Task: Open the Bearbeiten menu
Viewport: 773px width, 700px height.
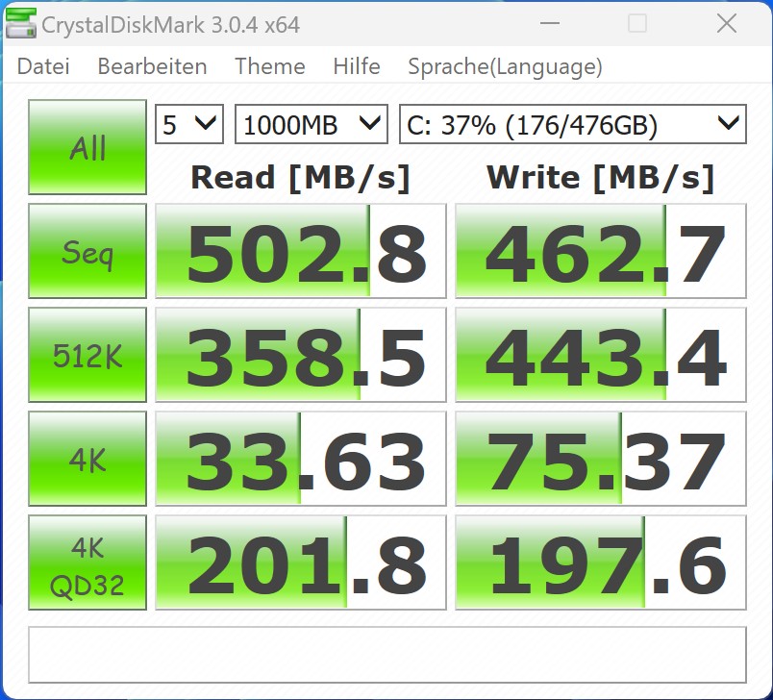Action: 152,66
